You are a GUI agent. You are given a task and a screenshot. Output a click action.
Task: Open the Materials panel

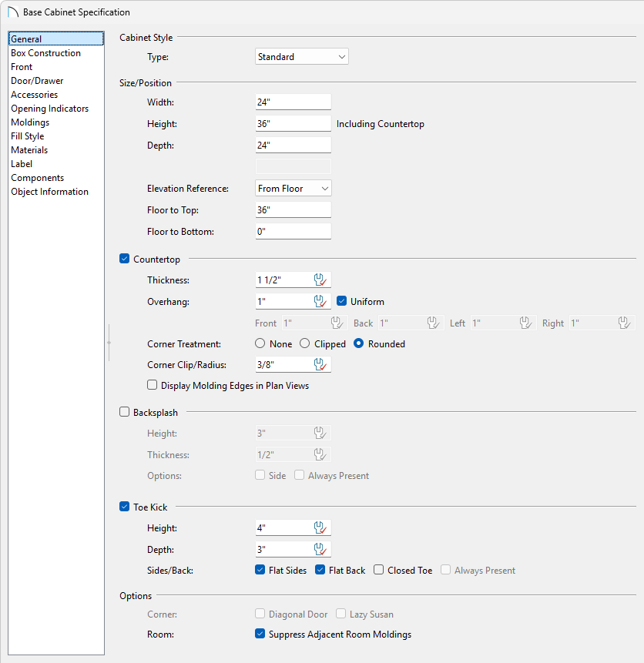point(29,149)
